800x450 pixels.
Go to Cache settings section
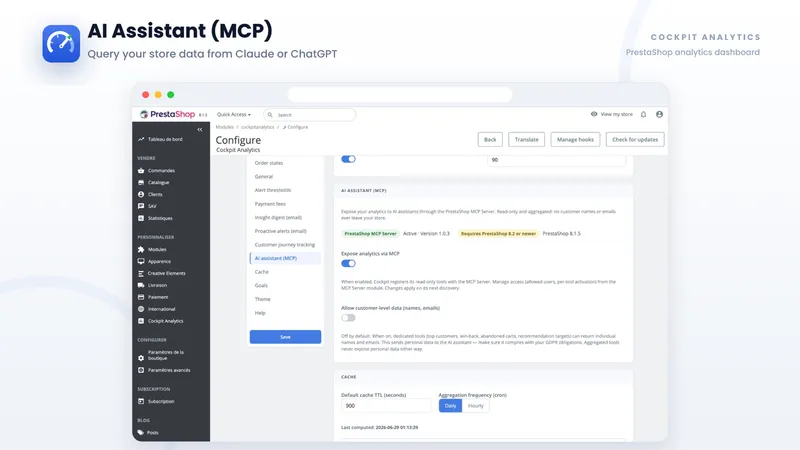click(262, 272)
